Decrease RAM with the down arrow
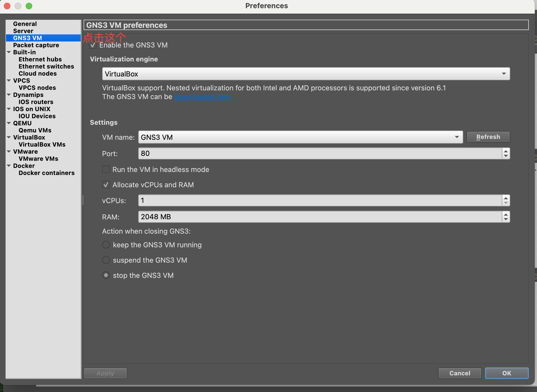The image size is (537, 392). [x=506, y=219]
